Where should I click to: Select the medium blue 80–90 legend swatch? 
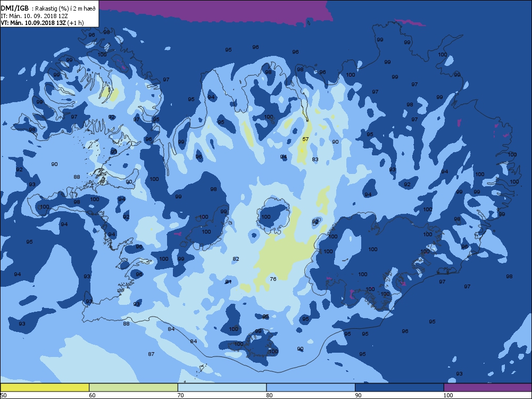[311, 387]
